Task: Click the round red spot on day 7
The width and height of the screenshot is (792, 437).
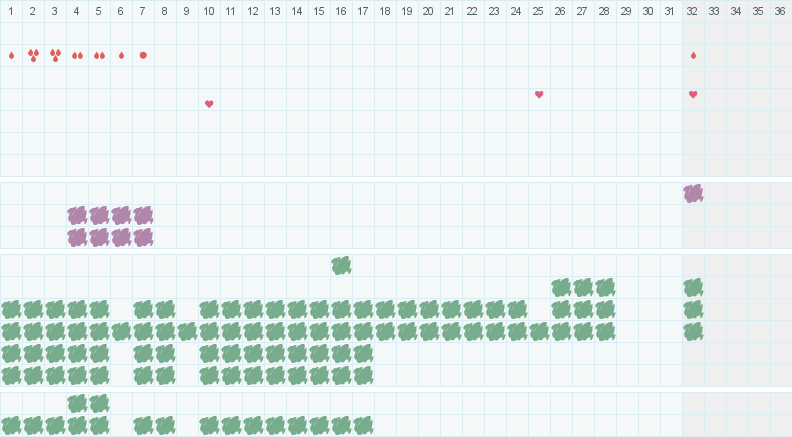Action: [x=143, y=55]
